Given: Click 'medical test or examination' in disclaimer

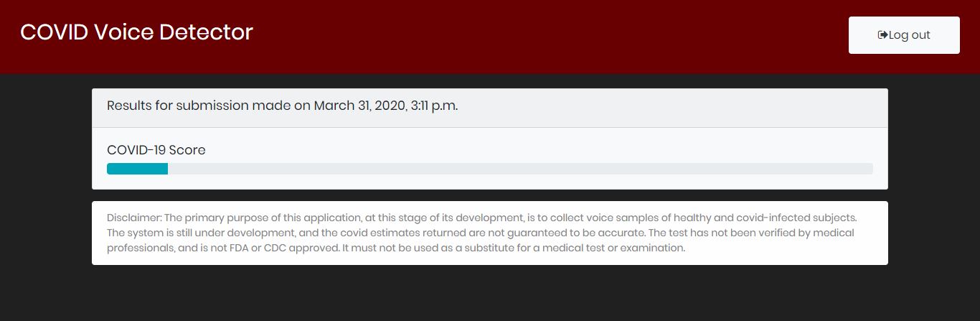Looking at the screenshot, I should click(613, 248).
